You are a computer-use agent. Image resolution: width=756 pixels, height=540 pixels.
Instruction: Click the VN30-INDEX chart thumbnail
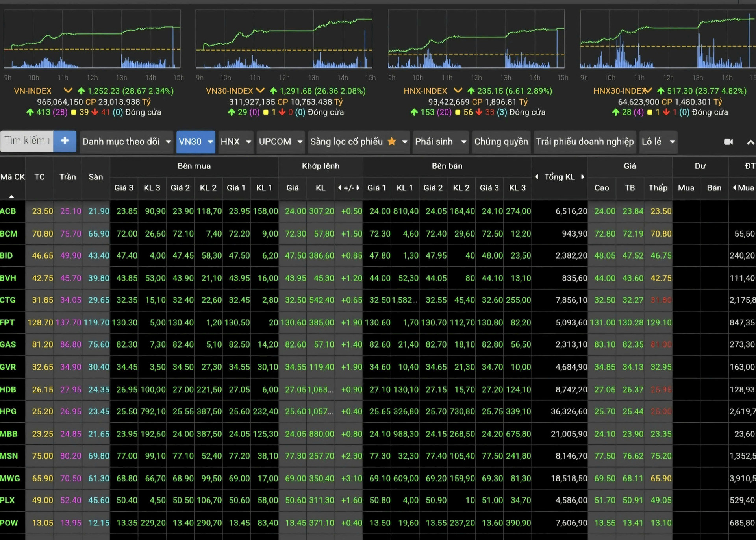click(284, 39)
